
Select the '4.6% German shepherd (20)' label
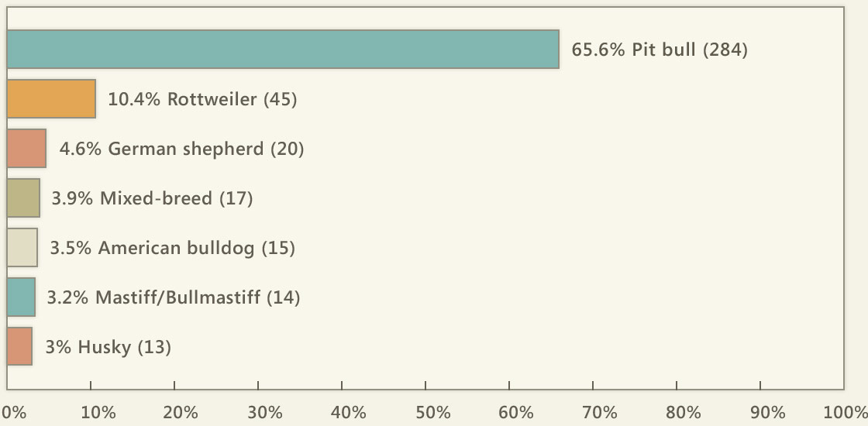tap(181, 149)
